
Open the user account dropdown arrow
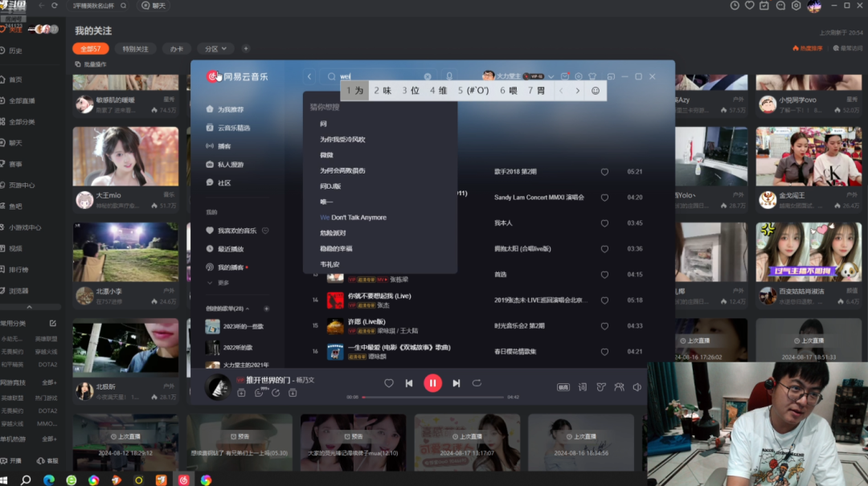[551, 77]
